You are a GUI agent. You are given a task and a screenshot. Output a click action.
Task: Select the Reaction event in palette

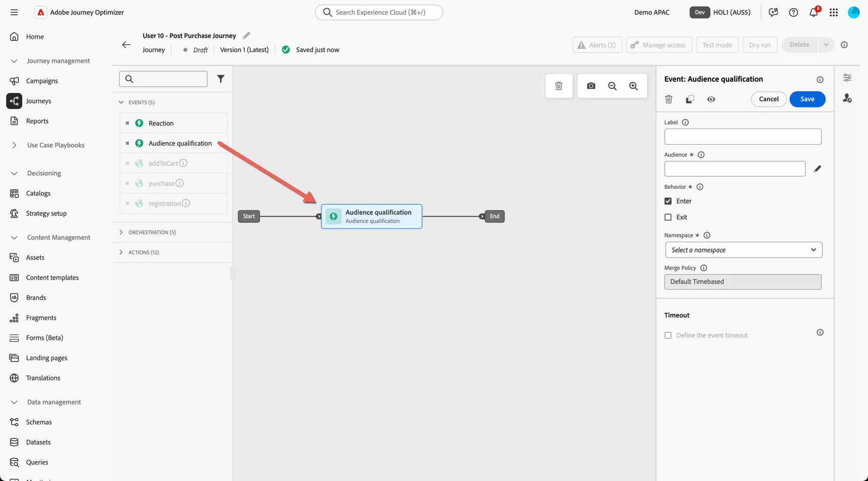point(174,123)
